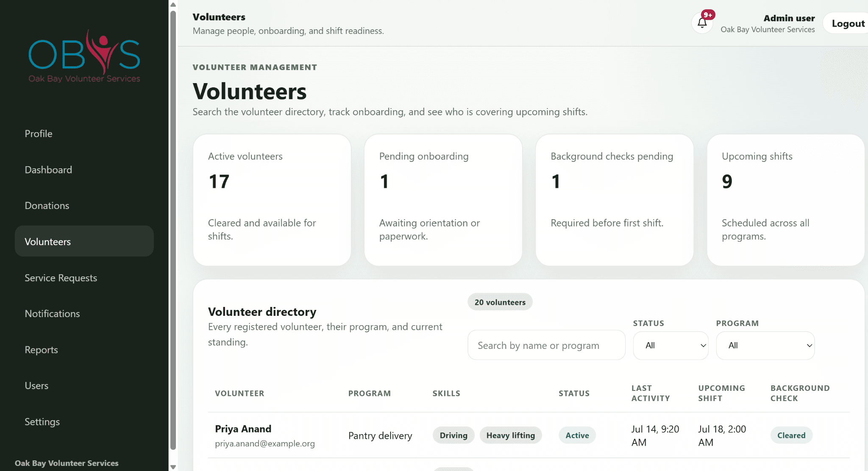Viewport: 868px width, 471px height.
Task: Click upcoming shift Jul 18, 2:00 AM
Action: pyautogui.click(x=722, y=436)
